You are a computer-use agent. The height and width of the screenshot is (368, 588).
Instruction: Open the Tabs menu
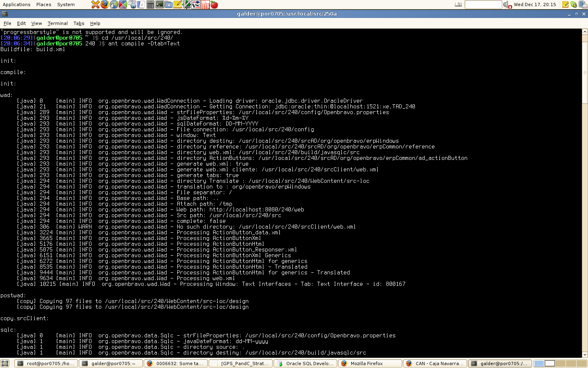click(79, 23)
